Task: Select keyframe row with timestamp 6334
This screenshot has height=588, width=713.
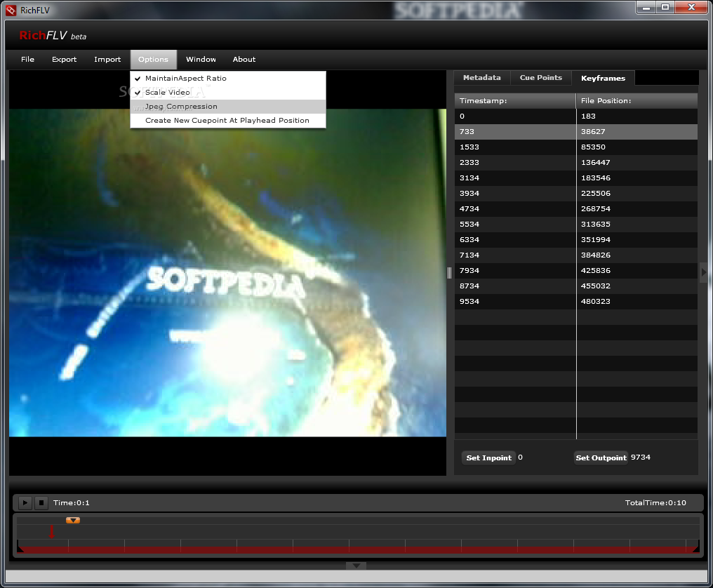Action: pos(576,240)
